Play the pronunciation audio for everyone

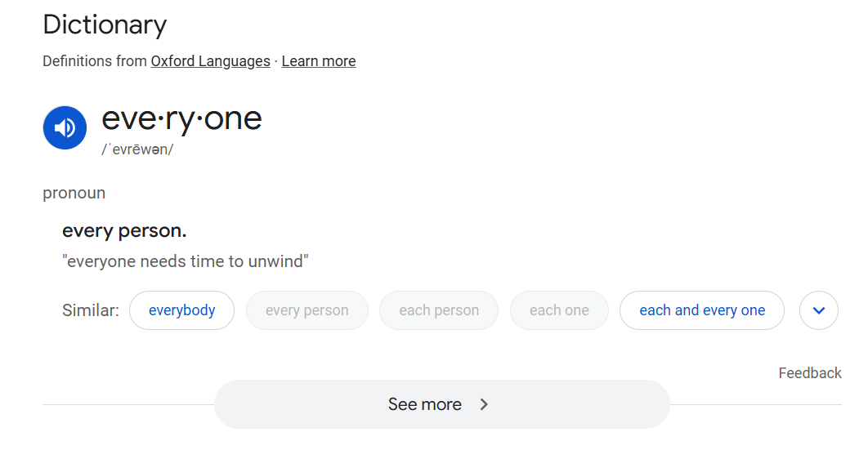(65, 127)
